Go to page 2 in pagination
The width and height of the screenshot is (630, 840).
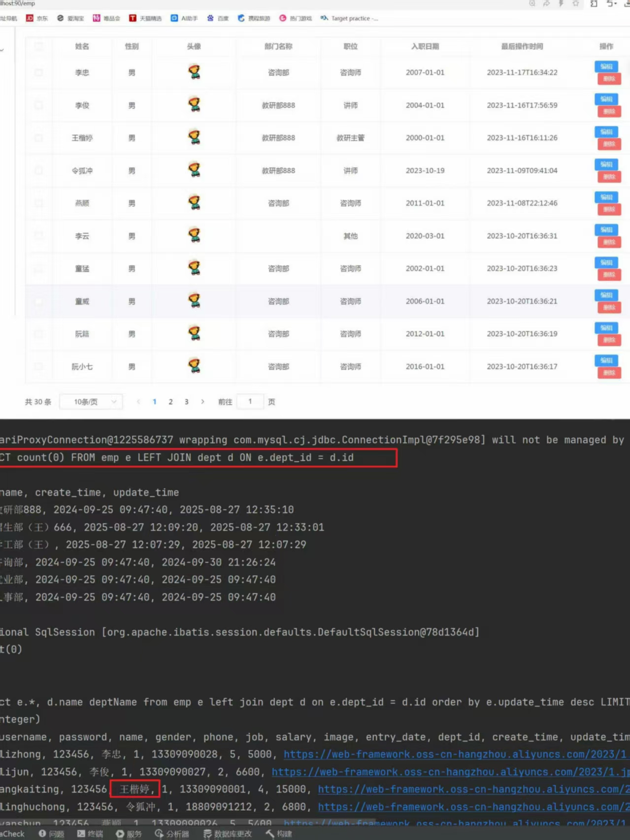coord(170,402)
